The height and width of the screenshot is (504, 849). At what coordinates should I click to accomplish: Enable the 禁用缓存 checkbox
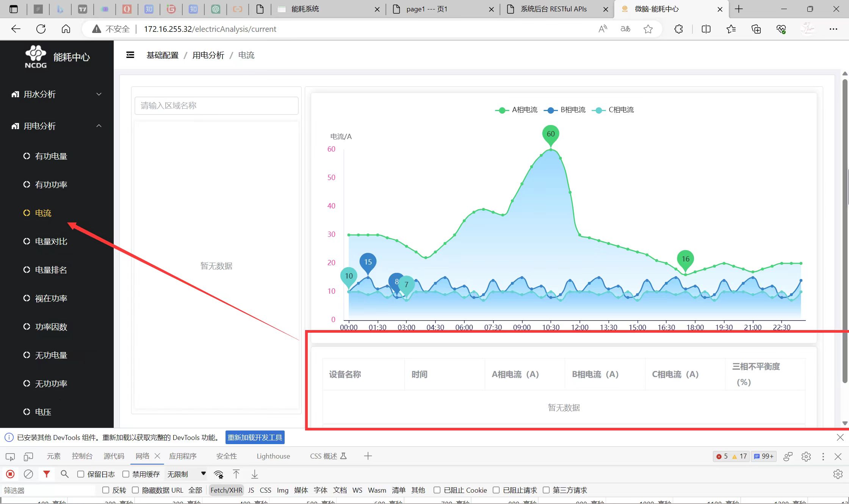coord(126,474)
